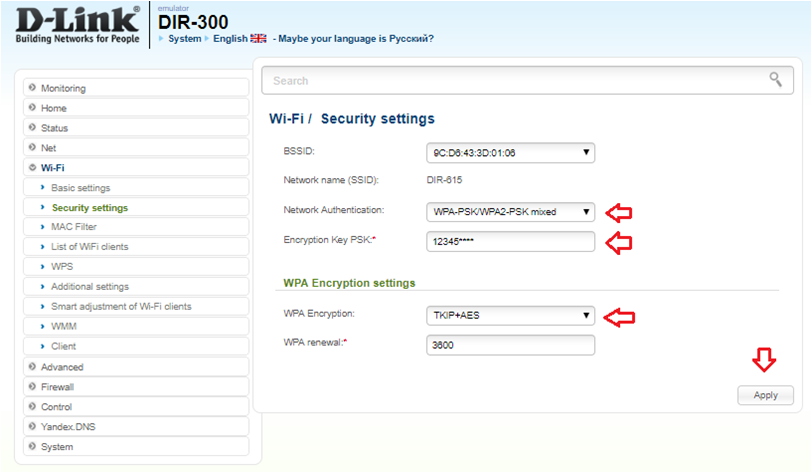Go to Wi-Fi Basic settings
Viewport: 812px width, 473px height.
click(80, 188)
